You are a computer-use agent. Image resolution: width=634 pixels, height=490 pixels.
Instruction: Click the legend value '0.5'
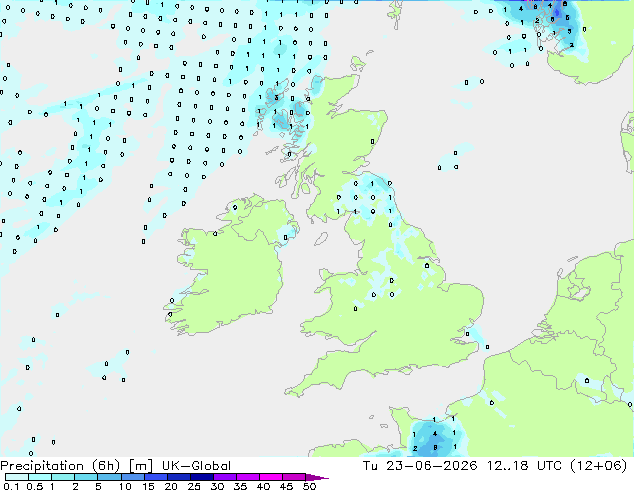pos(35,486)
